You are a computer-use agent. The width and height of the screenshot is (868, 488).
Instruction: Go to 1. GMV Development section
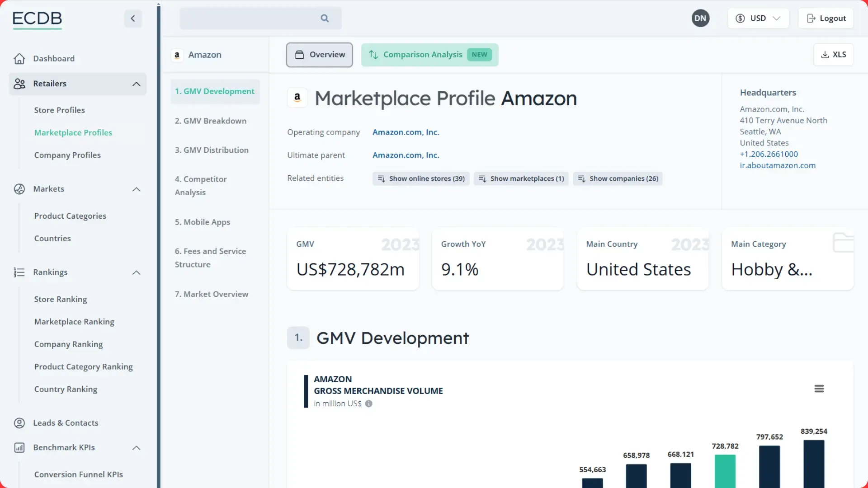(215, 91)
